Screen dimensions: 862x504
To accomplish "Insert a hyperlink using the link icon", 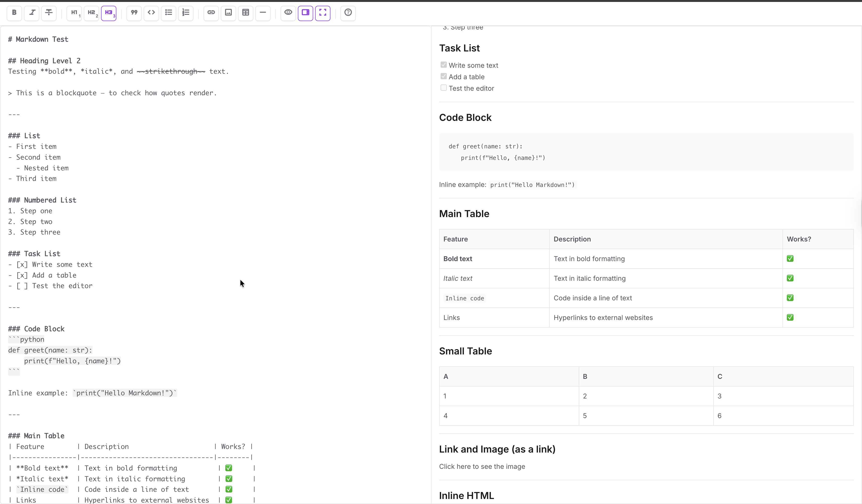I will tap(211, 13).
